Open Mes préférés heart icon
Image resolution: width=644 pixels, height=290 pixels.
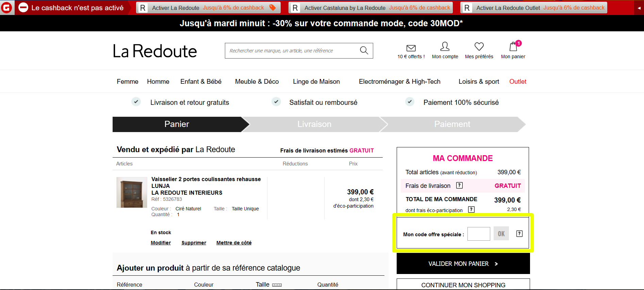pyautogui.click(x=479, y=47)
